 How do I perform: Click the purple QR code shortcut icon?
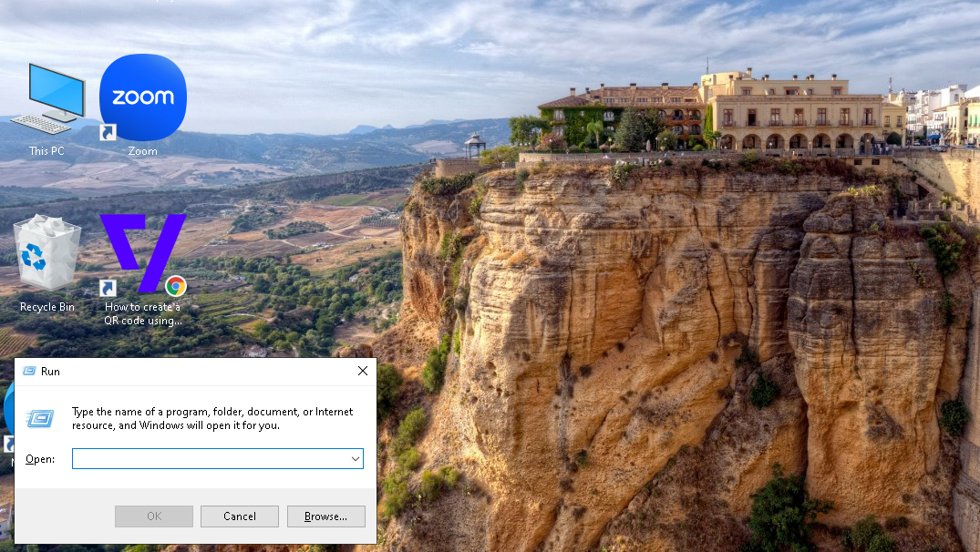click(143, 253)
